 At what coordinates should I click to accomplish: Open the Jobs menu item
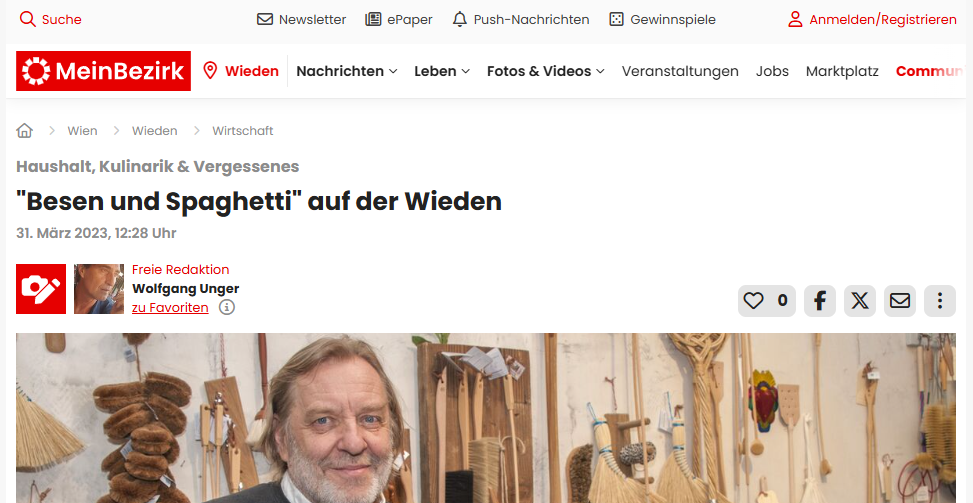772,71
